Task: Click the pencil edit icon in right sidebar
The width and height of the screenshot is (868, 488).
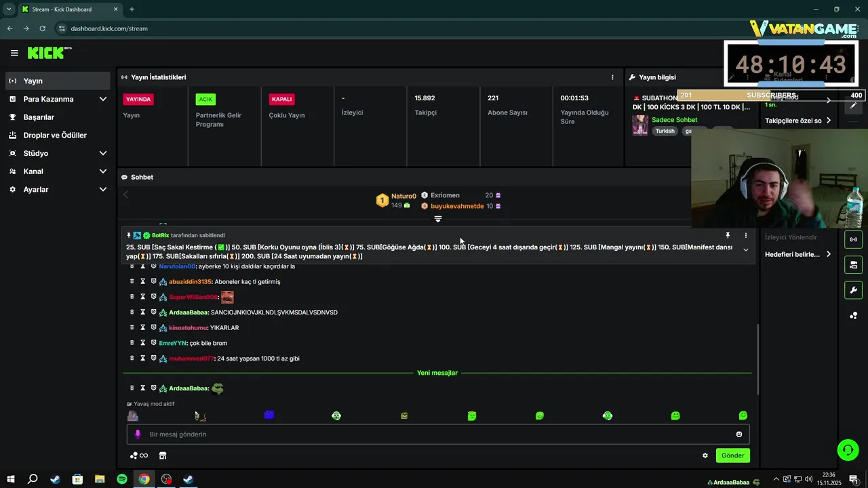Action: (x=853, y=106)
